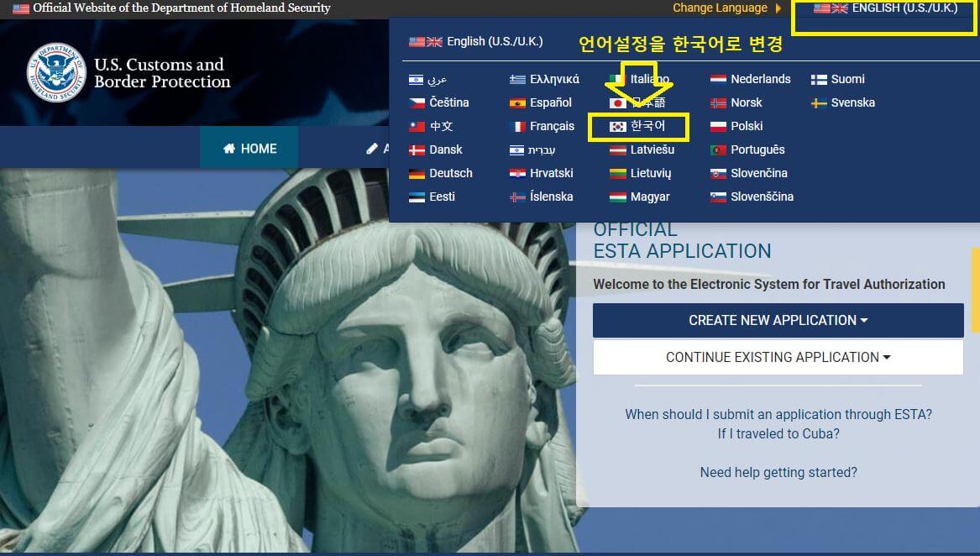Choose Suomi text in language menu
Image resolution: width=980 pixels, height=556 pixels.
pos(847,80)
